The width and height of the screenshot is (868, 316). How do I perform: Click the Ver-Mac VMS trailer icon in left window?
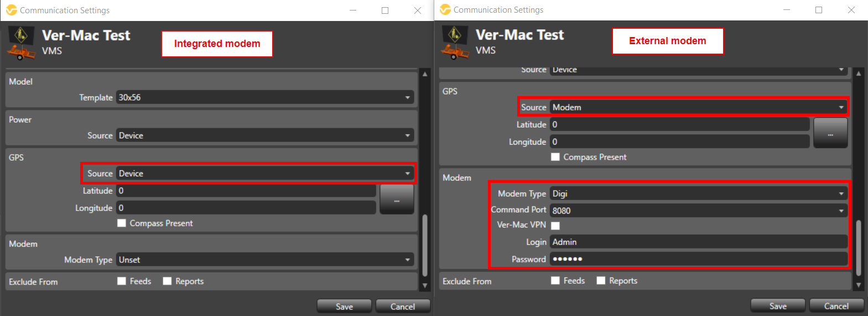(21, 43)
